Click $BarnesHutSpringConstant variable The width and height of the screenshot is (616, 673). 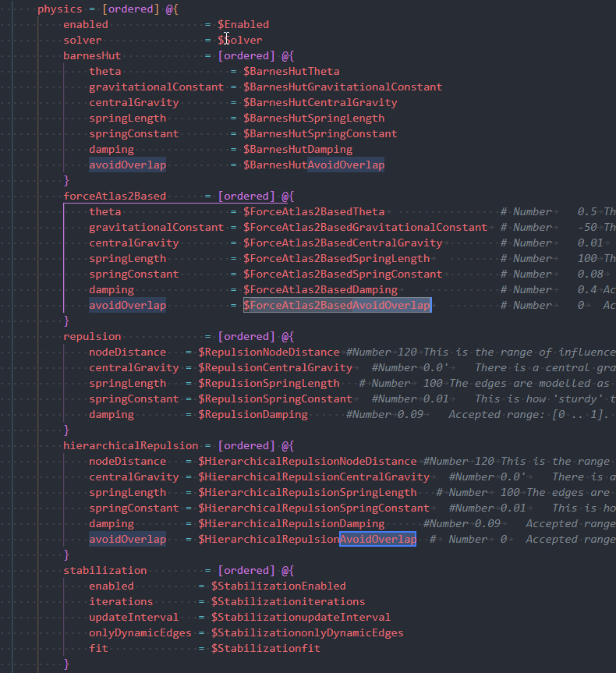tap(320, 133)
